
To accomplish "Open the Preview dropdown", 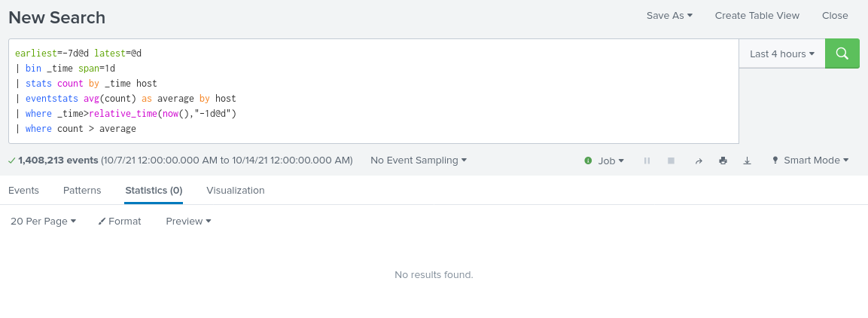I will (188, 221).
